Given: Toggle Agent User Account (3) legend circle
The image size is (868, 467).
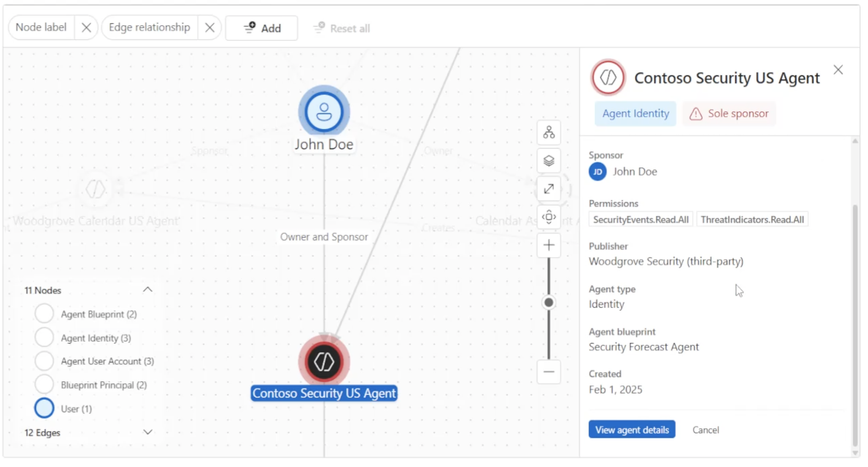Looking at the screenshot, I should pos(44,361).
